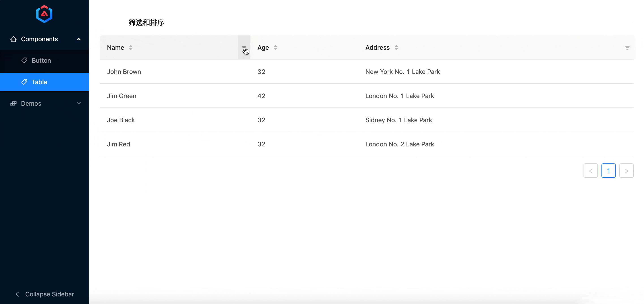644x304 pixels.
Task: Click the Jim Green name cell
Action: (x=122, y=96)
